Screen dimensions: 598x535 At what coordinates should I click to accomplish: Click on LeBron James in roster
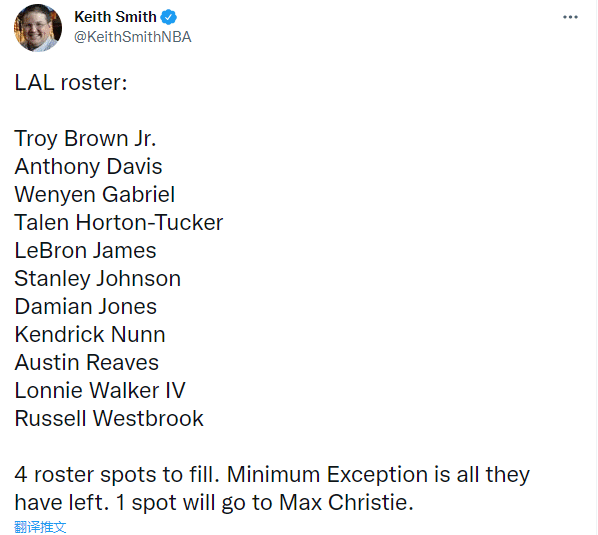85,251
